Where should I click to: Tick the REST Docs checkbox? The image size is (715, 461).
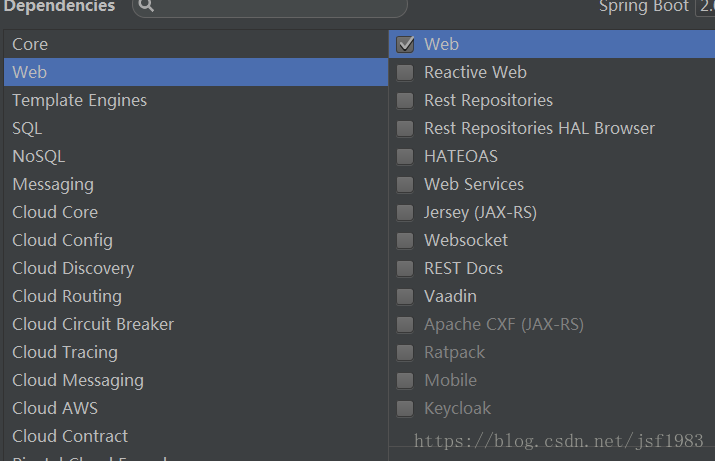[405, 269]
